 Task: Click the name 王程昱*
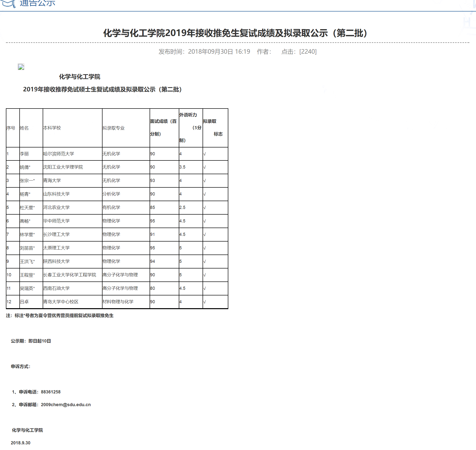[27, 275]
